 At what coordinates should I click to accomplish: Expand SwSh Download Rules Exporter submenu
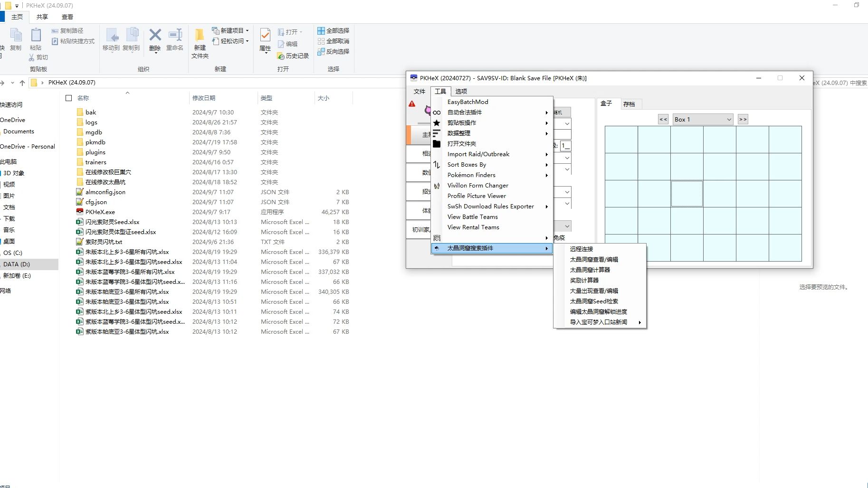(492, 206)
